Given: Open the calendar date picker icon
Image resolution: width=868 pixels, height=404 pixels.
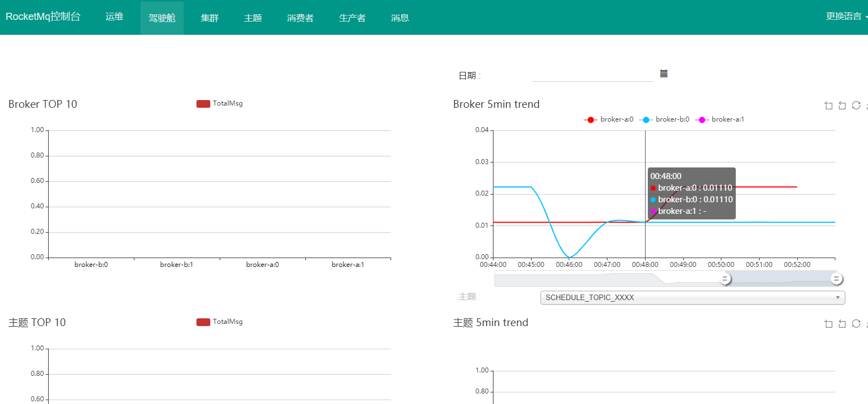Looking at the screenshot, I should (664, 74).
